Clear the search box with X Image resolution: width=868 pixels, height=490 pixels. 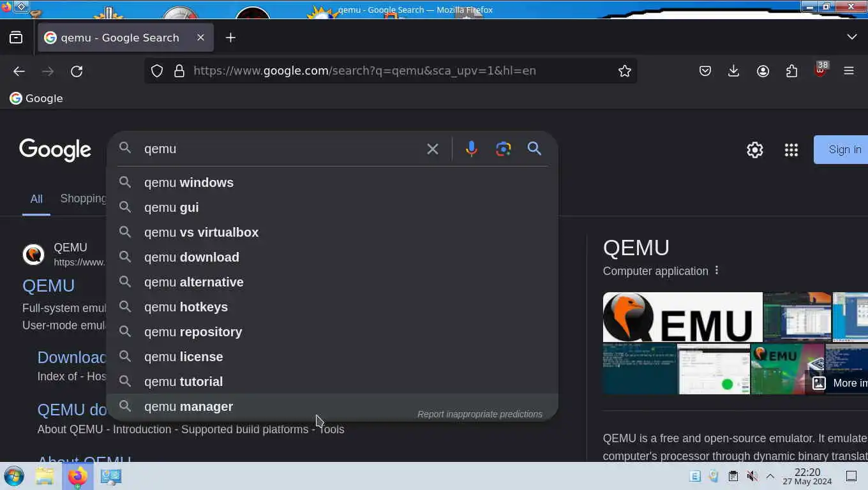click(433, 149)
